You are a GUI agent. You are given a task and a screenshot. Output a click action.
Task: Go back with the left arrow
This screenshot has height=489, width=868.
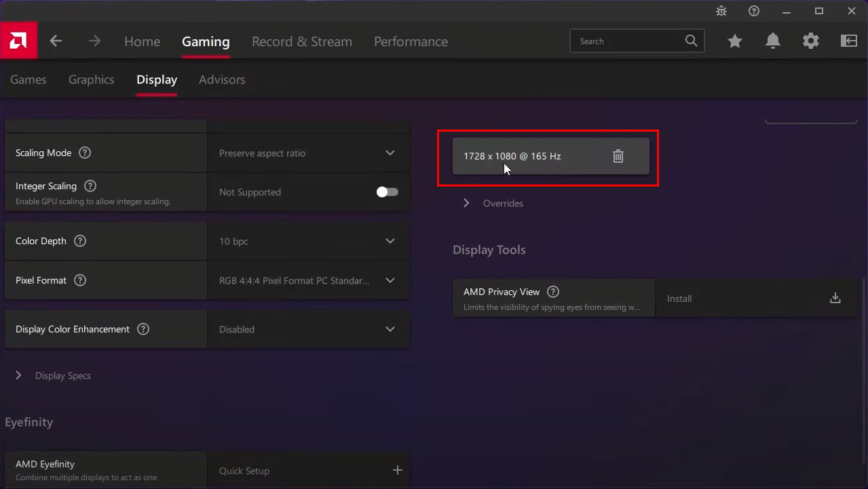(56, 41)
